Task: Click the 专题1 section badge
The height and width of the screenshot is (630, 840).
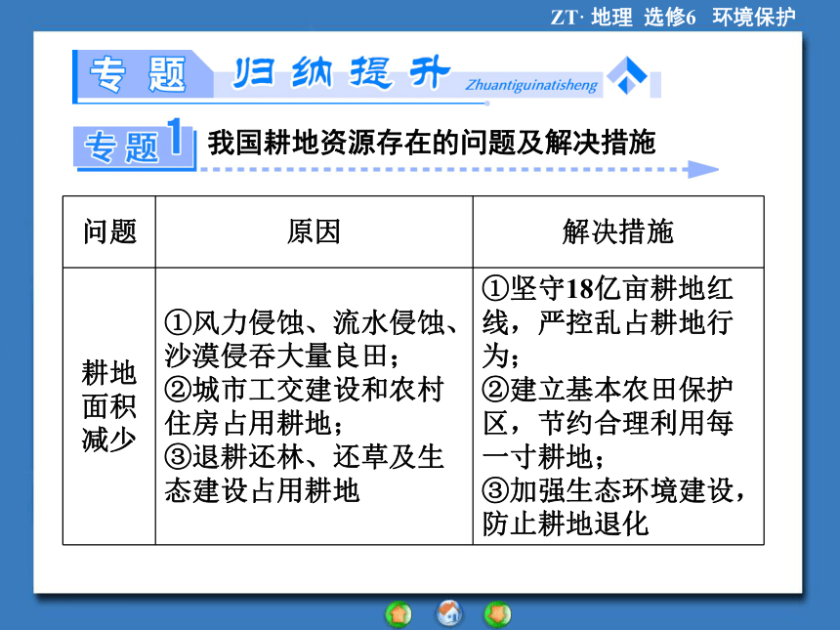Action: [135, 145]
